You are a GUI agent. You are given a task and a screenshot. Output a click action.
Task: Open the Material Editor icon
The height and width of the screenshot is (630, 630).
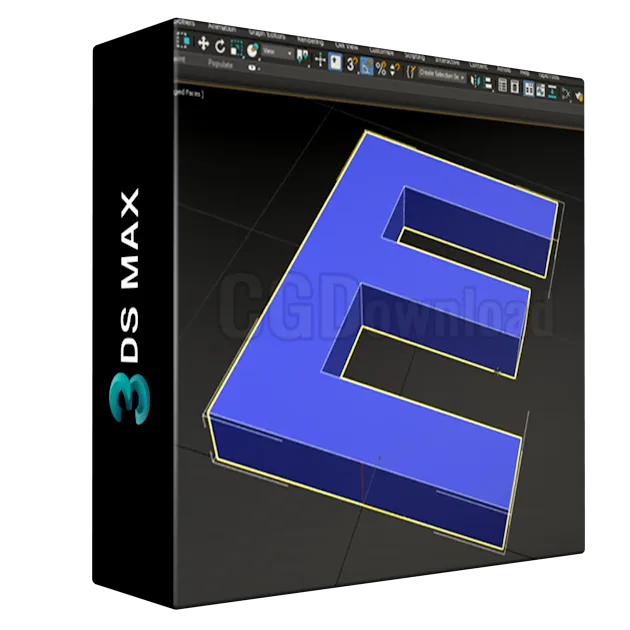point(566,94)
